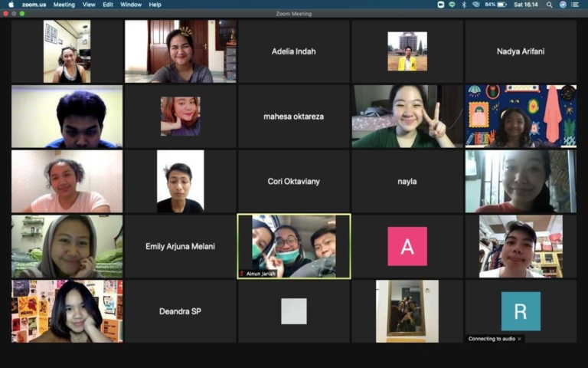Click the Ainun Jariah name label

pyautogui.click(x=260, y=274)
